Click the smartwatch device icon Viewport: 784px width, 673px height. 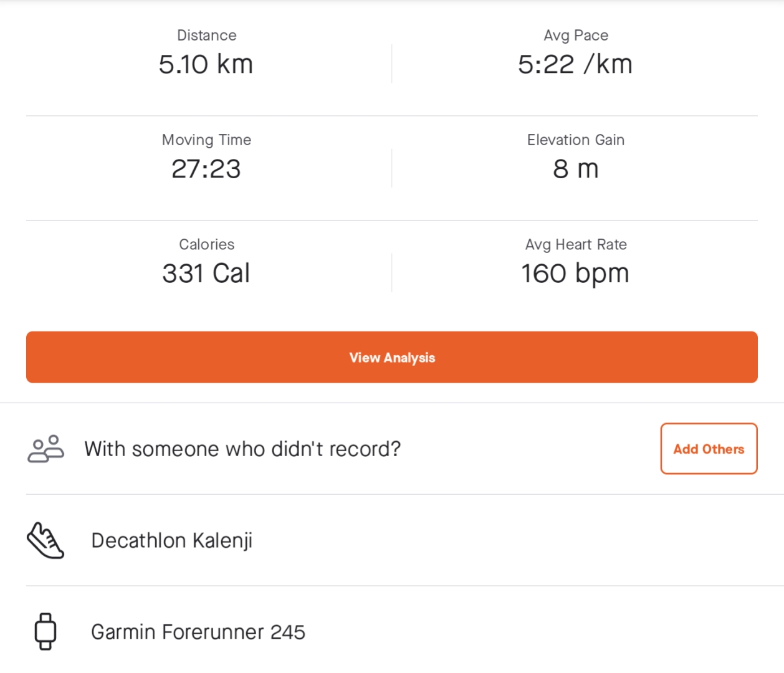tap(45, 631)
